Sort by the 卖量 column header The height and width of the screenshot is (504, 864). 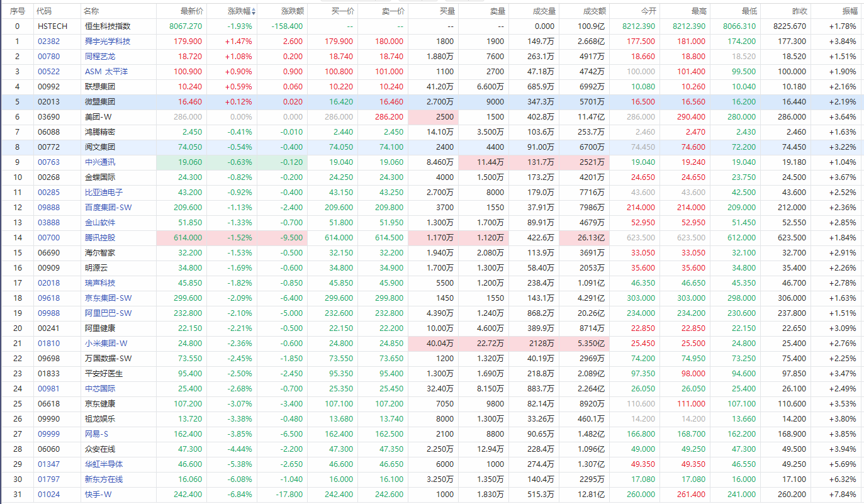tap(497, 11)
